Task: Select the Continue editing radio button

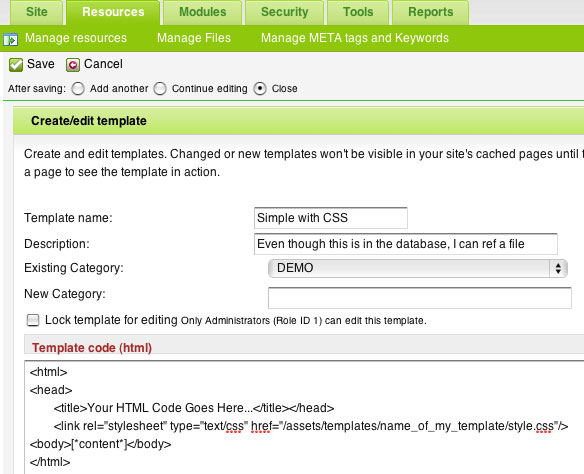Action: coord(160,89)
